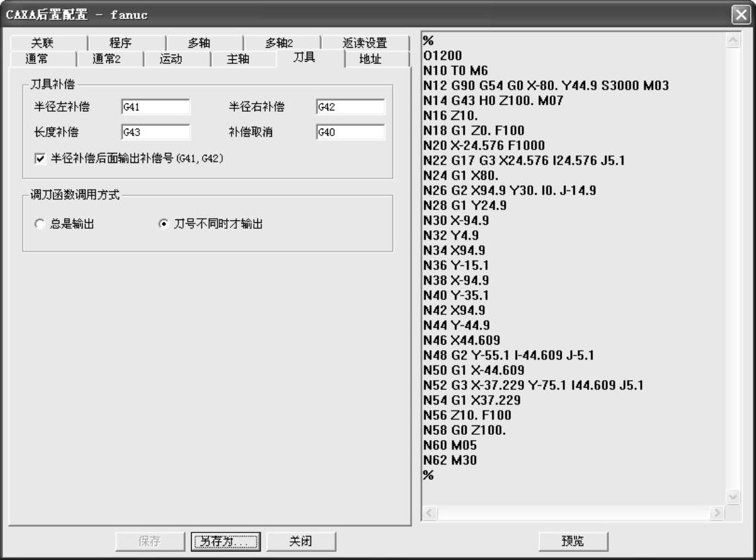The height and width of the screenshot is (560, 756).
Task: Select the 运动 tab
Action: pos(171,59)
